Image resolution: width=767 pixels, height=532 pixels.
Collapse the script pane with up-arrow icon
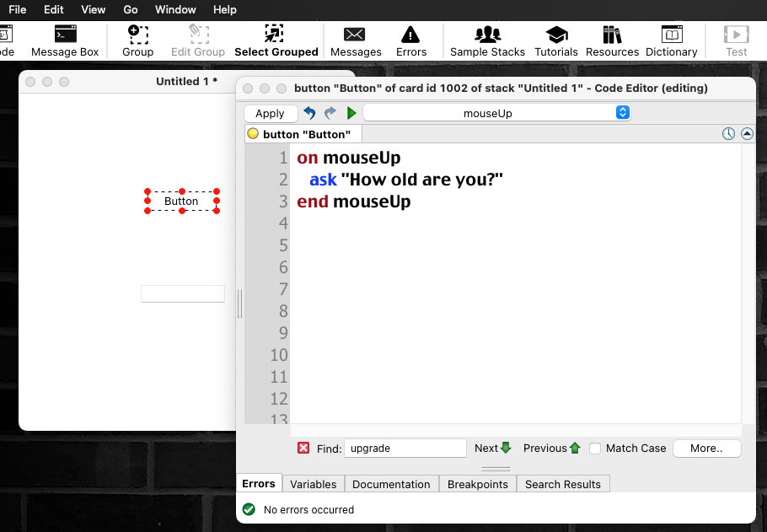coord(747,134)
